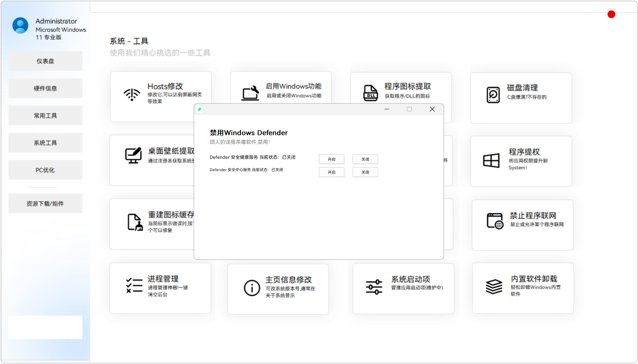Click the Defender dialog app icon

[x=199, y=109]
